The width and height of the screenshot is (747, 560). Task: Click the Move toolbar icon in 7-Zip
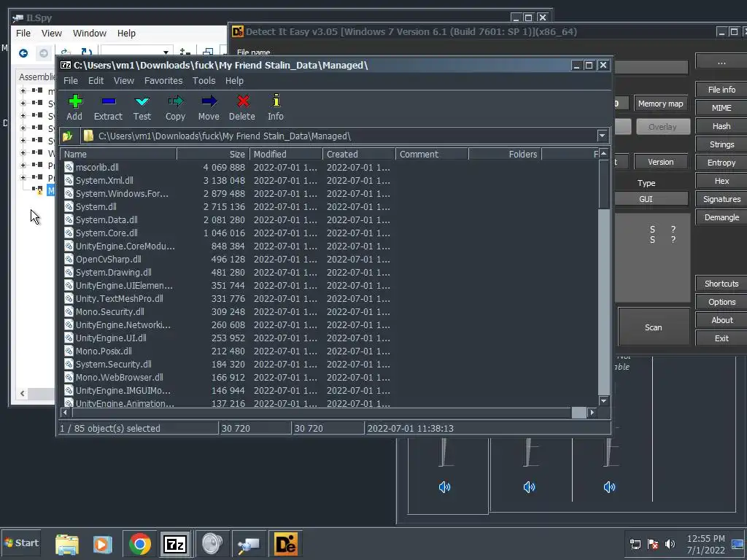click(x=209, y=101)
